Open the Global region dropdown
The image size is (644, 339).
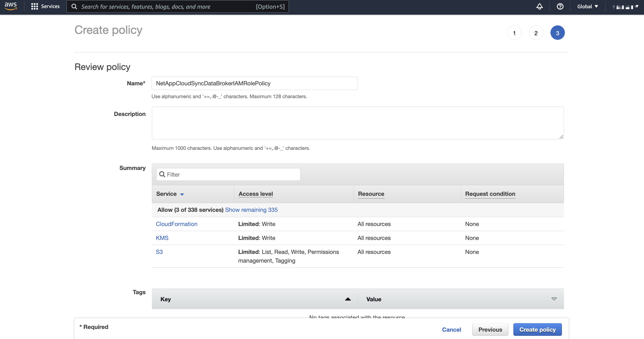point(587,6)
